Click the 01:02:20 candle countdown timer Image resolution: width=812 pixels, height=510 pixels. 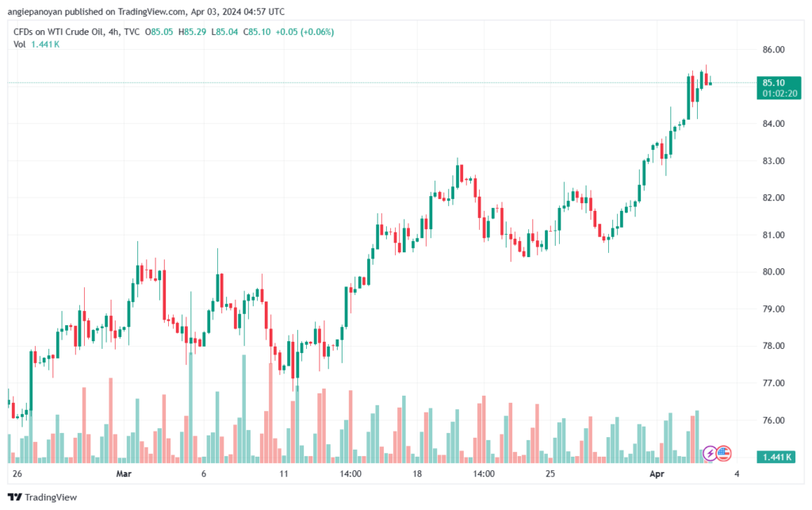779,94
